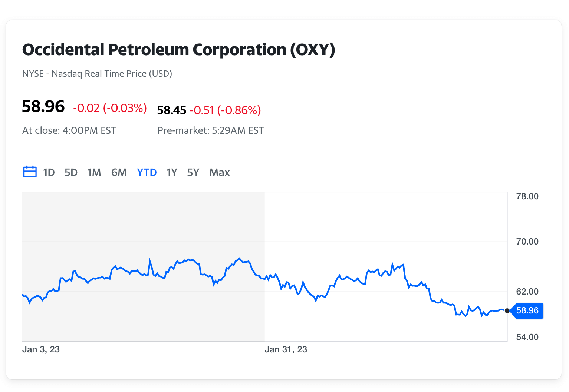Select the 1D time range
This screenshot has height=392, width=569.
click(x=49, y=172)
